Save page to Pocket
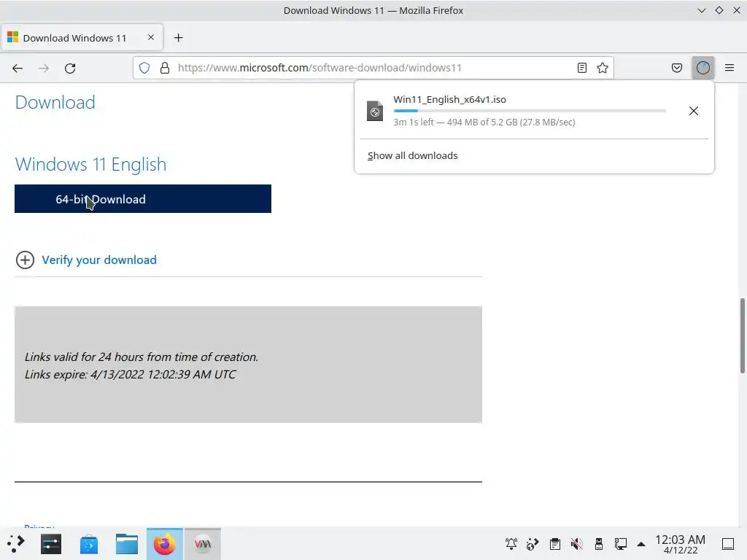747x560 pixels. (676, 68)
